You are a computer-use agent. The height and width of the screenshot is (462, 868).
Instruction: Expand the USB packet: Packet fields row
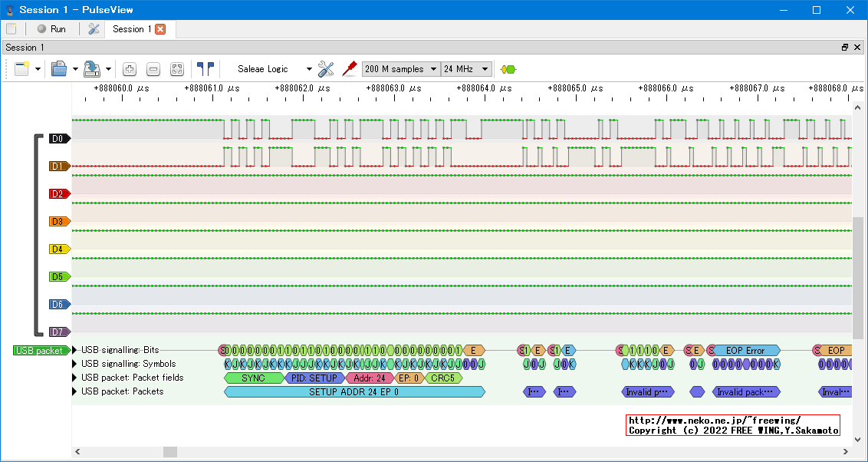tap(75, 378)
